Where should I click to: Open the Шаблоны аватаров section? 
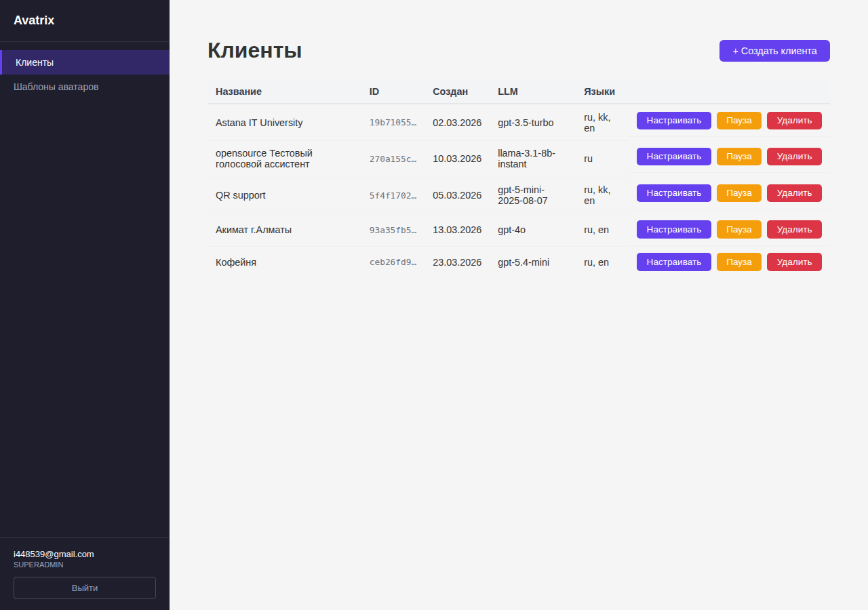pyautogui.click(x=56, y=87)
